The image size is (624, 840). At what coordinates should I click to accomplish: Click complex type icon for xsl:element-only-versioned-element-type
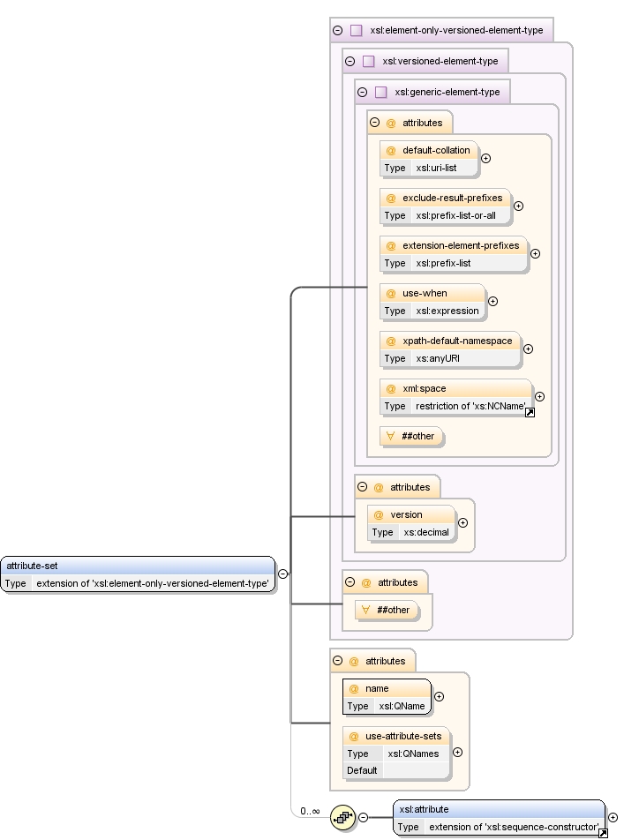pyautogui.click(x=356, y=31)
